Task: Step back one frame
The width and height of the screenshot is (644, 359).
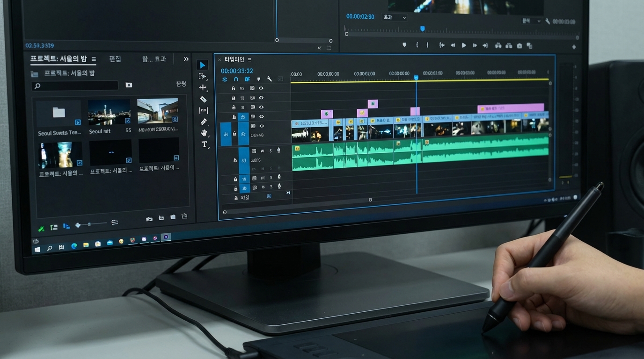Action: [453, 45]
